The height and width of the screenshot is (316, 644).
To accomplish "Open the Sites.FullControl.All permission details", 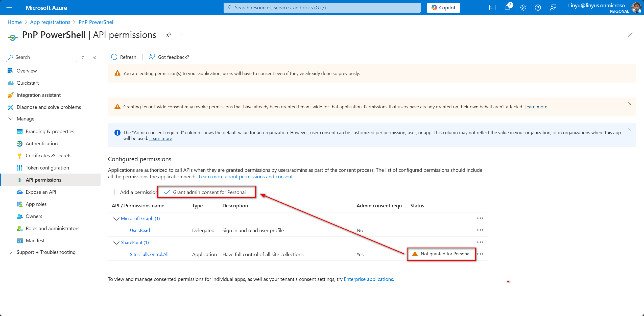I will (x=149, y=254).
